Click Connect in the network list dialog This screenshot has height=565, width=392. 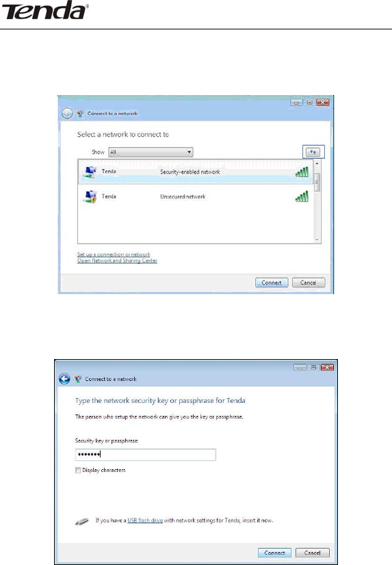click(272, 282)
